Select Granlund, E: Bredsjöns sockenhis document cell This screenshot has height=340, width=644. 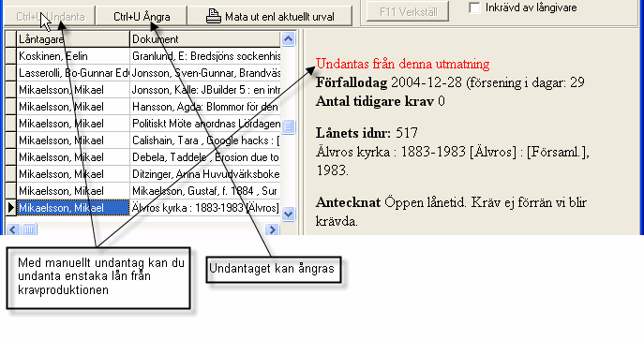pyautogui.click(x=205, y=56)
